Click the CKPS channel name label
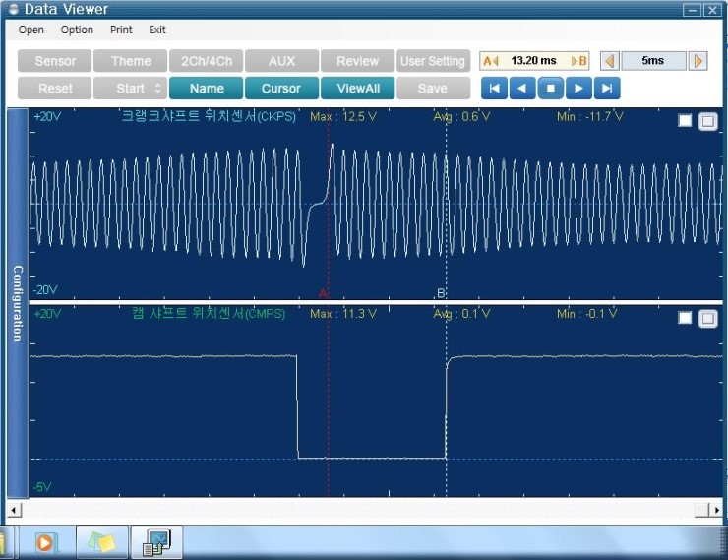The width and height of the screenshot is (728, 560). [209, 116]
